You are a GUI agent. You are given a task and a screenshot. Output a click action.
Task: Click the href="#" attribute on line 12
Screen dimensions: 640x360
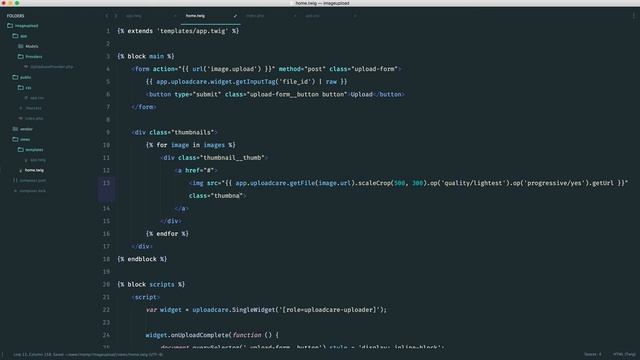point(200,170)
